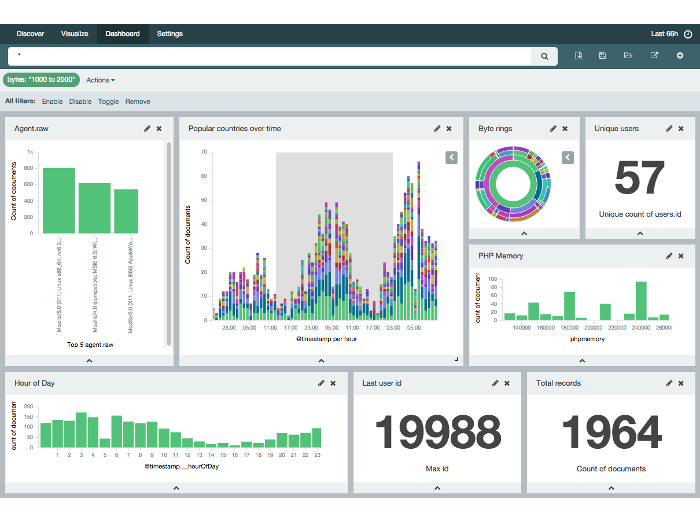Viewport: 700px width, 525px height.
Task: Click the Save Dashboard floppy icon
Action: point(603,56)
